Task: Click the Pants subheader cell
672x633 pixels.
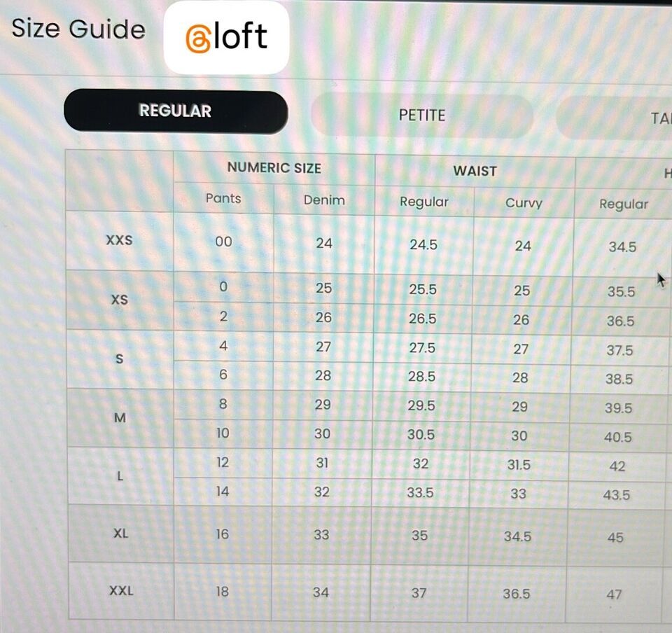Action: coord(223,198)
